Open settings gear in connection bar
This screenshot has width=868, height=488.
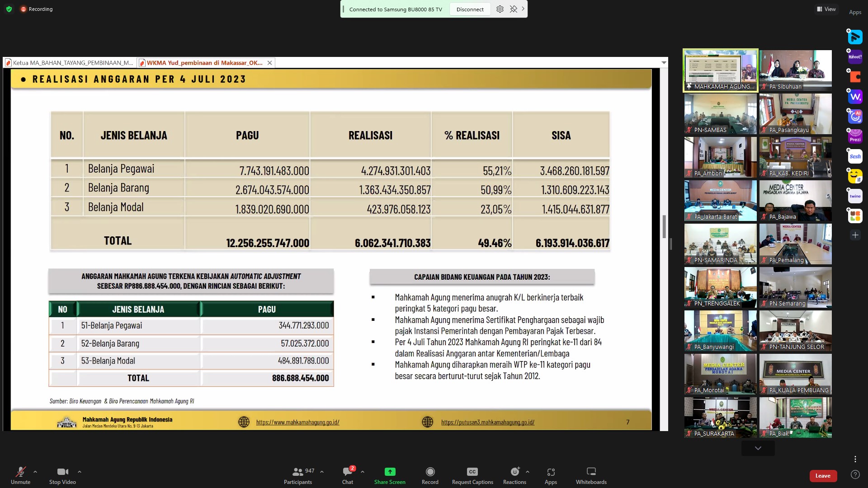click(x=500, y=9)
